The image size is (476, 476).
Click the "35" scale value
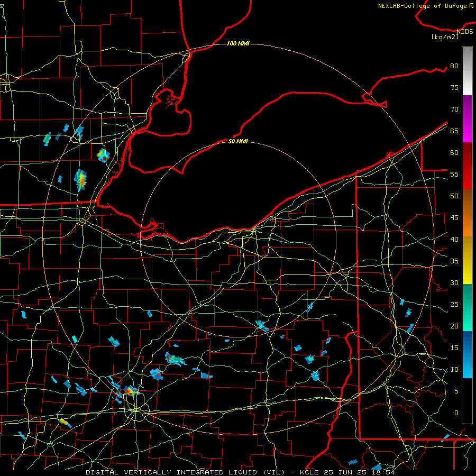point(454,261)
